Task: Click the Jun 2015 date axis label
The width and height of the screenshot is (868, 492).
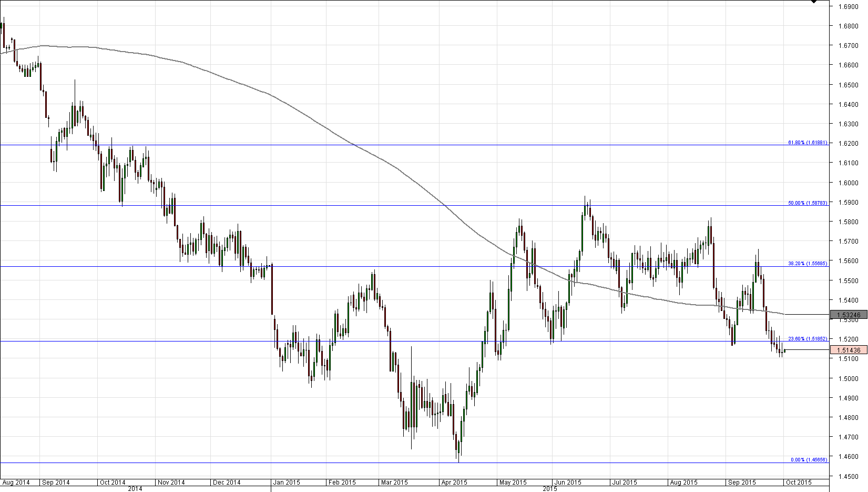Action: click(568, 483)
